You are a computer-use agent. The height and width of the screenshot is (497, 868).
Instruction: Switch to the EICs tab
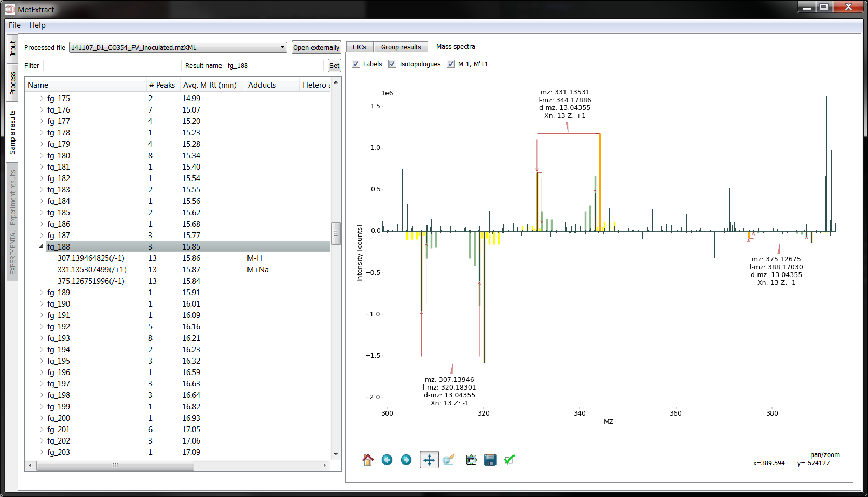click(x=360, y=47)
